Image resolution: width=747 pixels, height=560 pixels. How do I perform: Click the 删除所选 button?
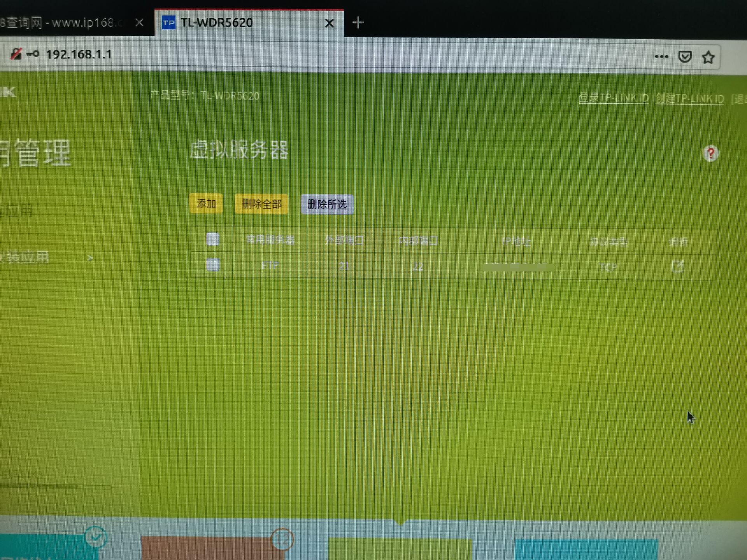pyautogui.click(x=327, y=204)
